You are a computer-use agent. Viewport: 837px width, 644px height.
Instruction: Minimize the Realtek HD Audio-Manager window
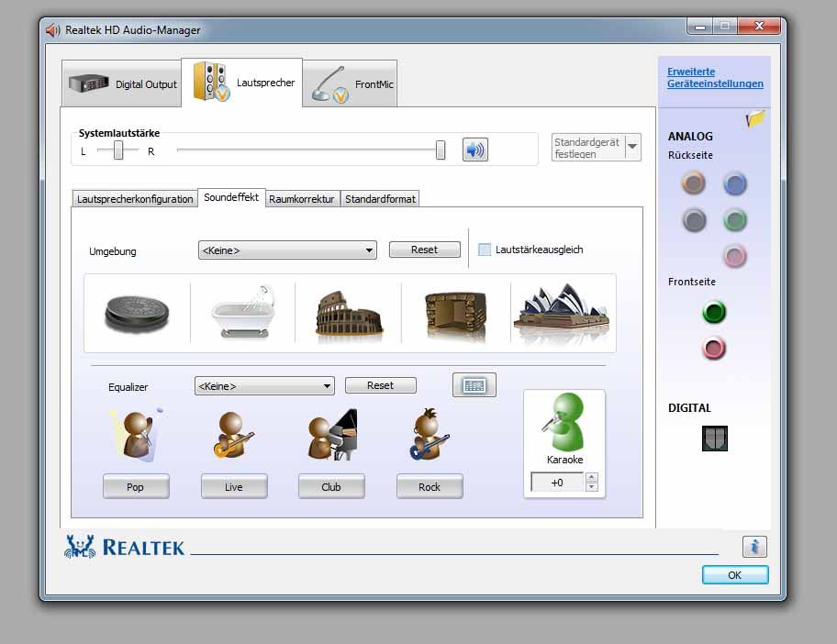pyautogui.click(x=700, y=26)
